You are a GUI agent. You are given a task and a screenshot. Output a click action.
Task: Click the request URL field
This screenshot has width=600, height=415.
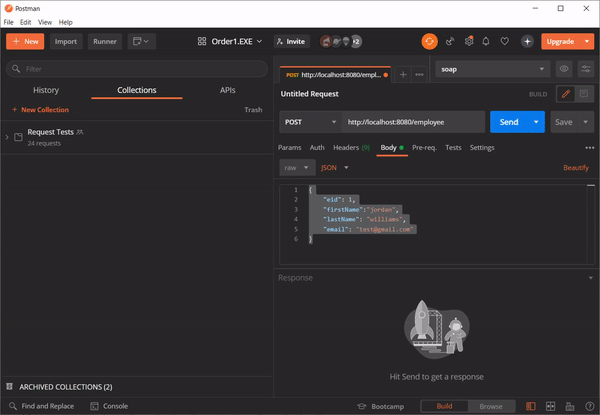[x=413, y=122]
